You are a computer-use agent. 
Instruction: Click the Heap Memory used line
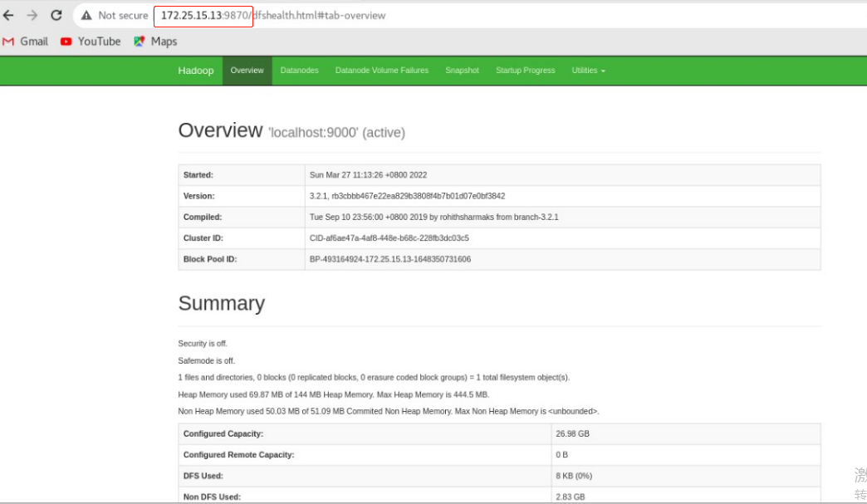pos(333,394)
